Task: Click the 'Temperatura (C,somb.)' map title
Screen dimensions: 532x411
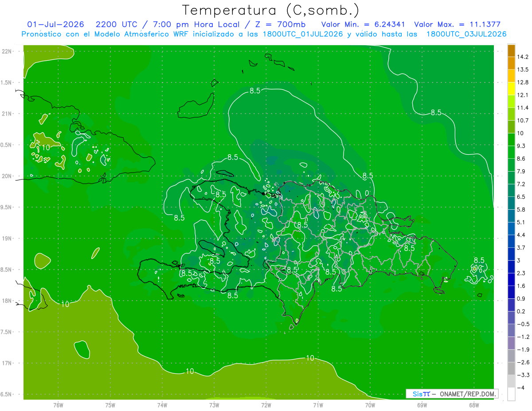Action: 270,10
